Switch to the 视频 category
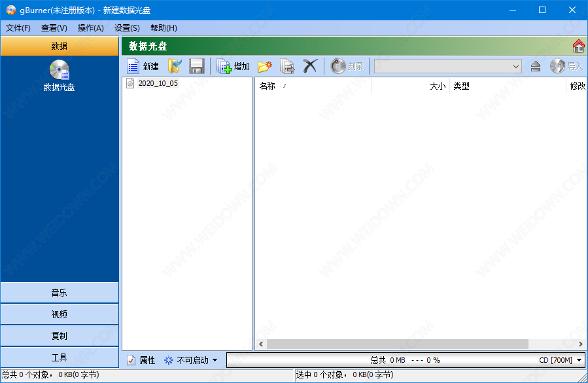The width and height of the screenshot is (588, 383). [60, 314]
